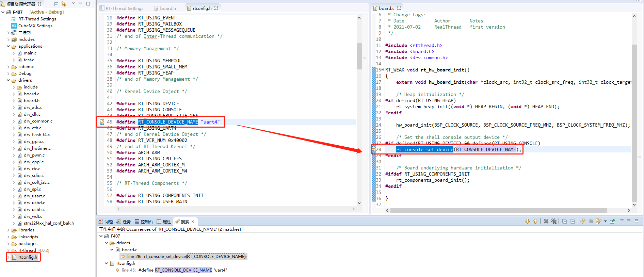Cancel current search (stop icon)
Image resolution: width=644 pixels, height=277 pixels.
(x=591, y=221)
